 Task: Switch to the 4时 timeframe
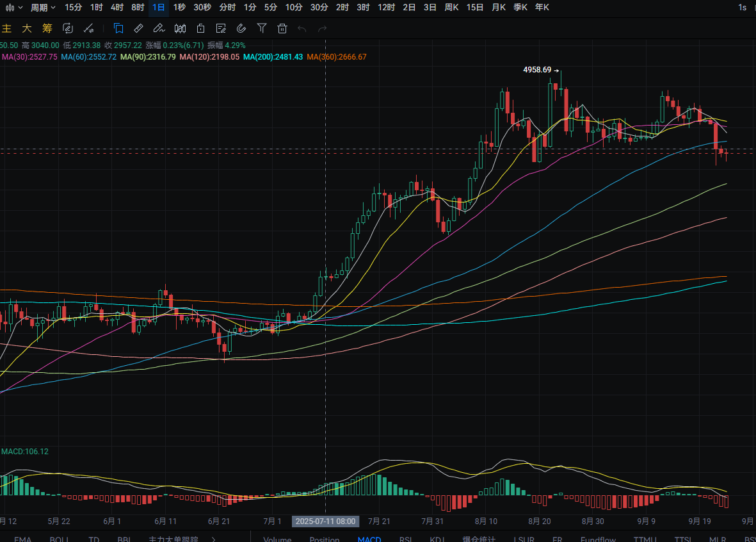[x=117, y=7]
